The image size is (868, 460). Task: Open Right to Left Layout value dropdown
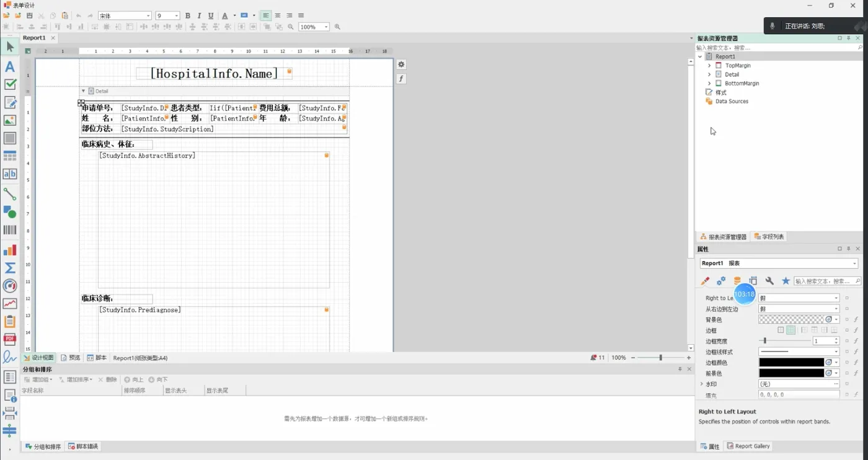coord(836,298)
